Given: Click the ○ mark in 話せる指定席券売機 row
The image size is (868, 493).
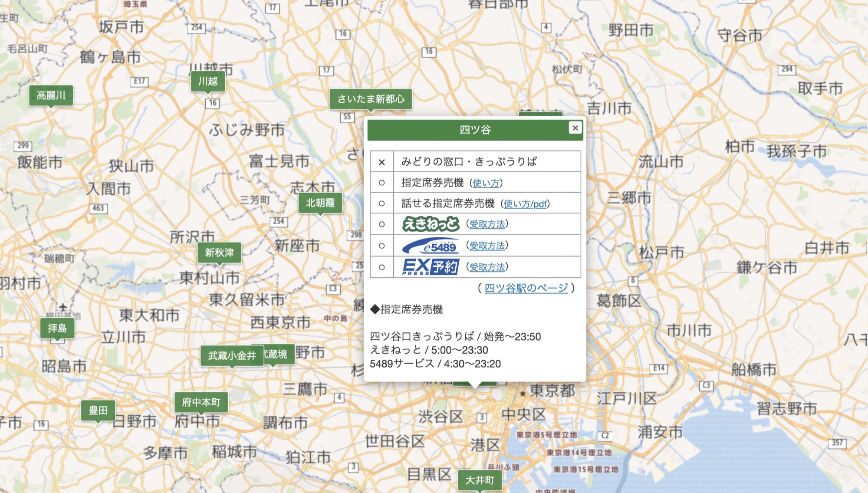Looking at the screenshot, I should (x=381, y=204).
